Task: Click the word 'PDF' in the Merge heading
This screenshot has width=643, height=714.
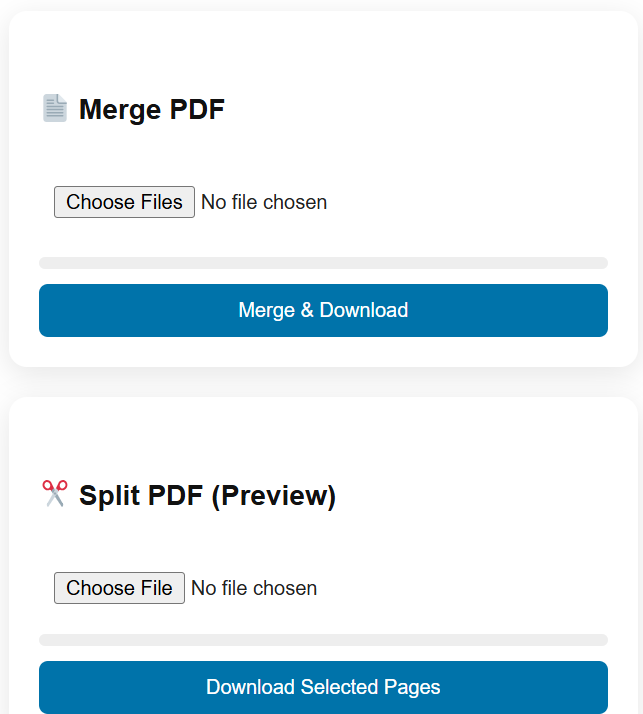Action: coord(198,110)
